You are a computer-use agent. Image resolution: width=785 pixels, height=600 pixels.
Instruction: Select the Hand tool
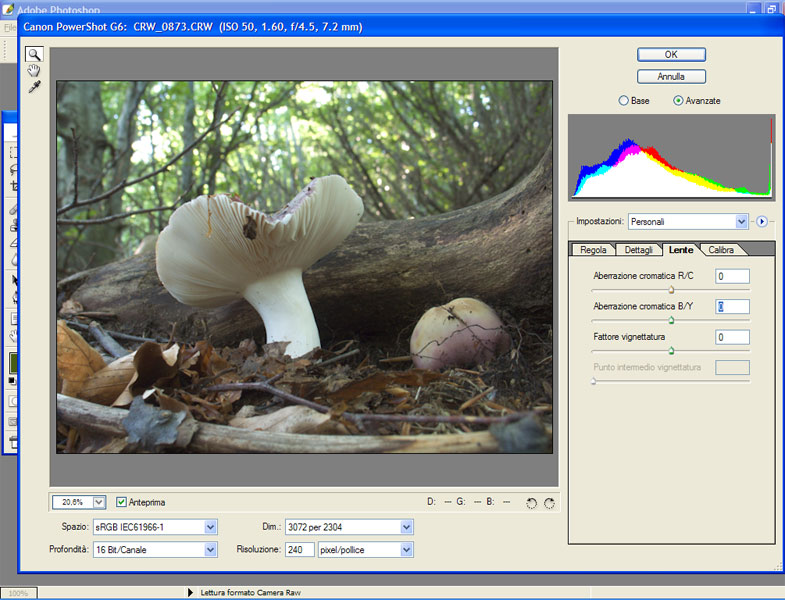pos(34,70)
